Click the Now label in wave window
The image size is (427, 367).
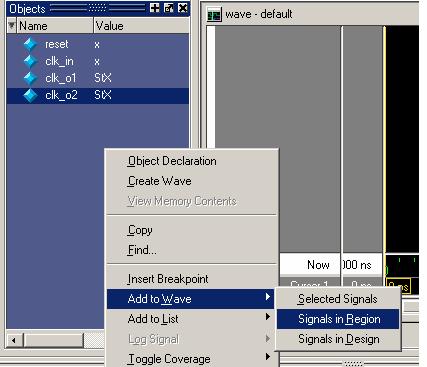click(318, 265)
